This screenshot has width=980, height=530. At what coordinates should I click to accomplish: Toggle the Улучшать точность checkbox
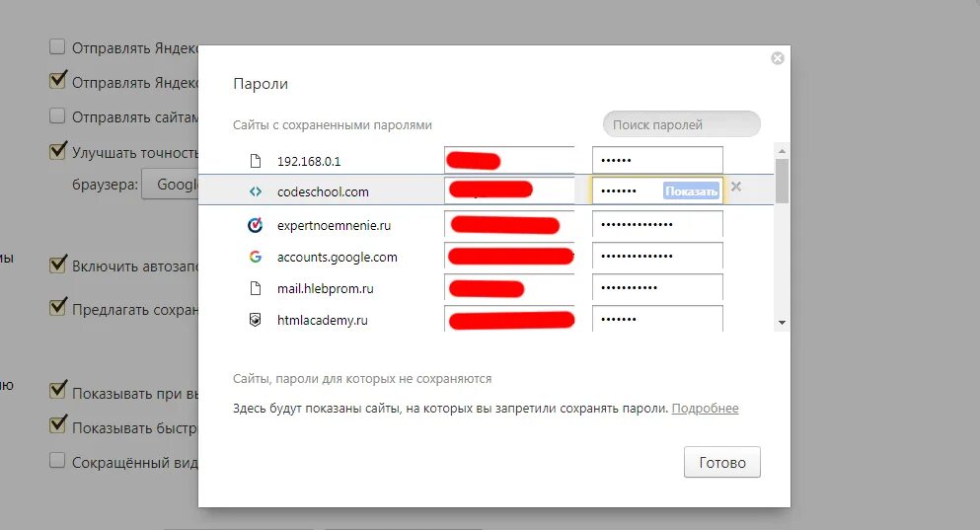point(57,151)
